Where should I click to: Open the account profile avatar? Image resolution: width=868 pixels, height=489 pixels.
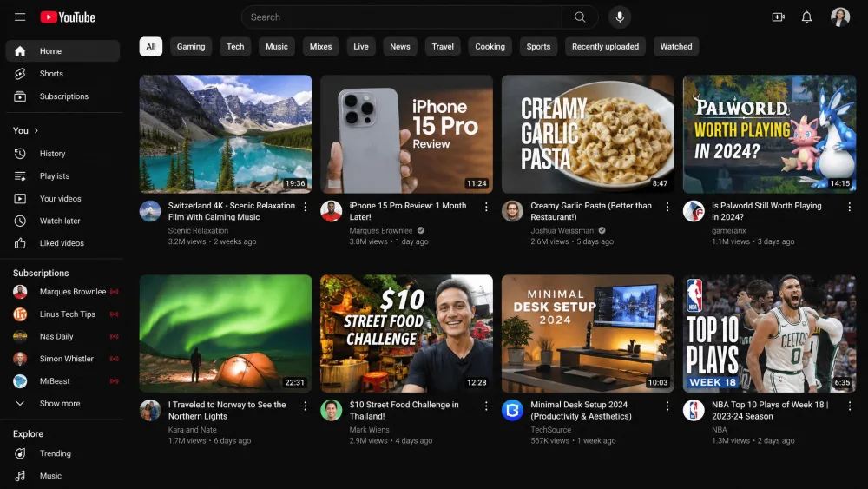point(839,17)
